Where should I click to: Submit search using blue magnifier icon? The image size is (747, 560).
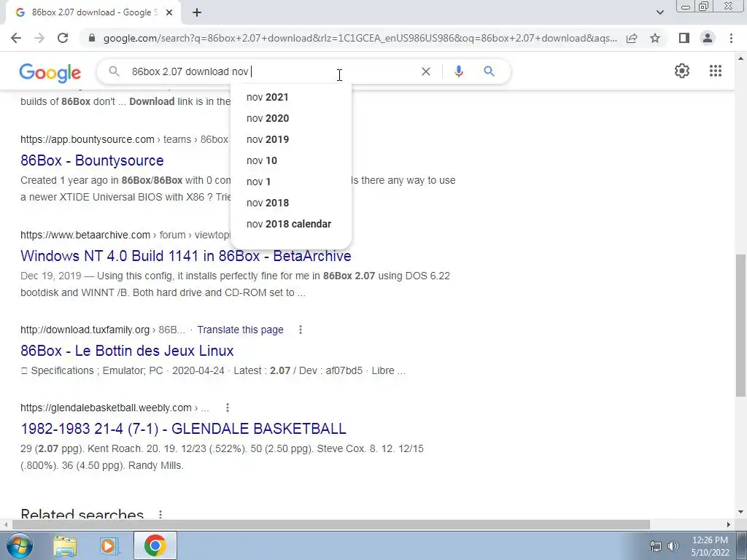tap(489, 71)
